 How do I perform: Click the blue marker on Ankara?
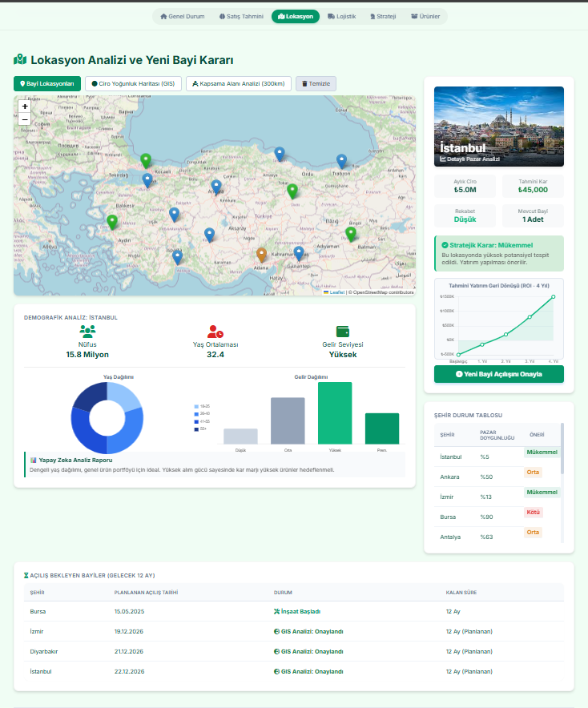pos(216,187)
